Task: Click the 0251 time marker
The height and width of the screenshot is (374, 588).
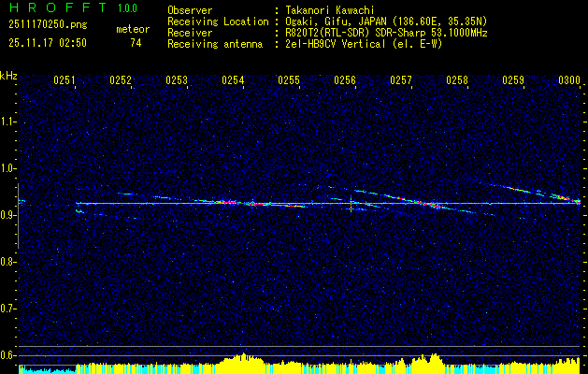Action: (65, 80)
